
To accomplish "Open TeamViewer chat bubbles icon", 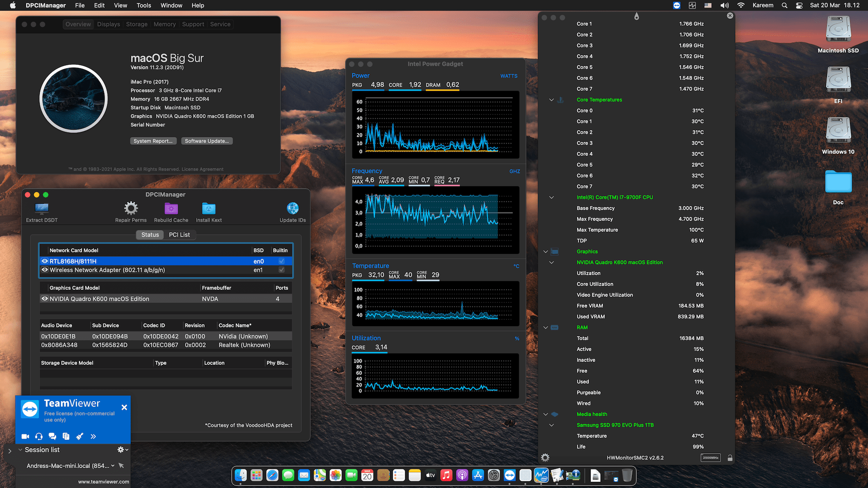I will [x=52, y=436].
